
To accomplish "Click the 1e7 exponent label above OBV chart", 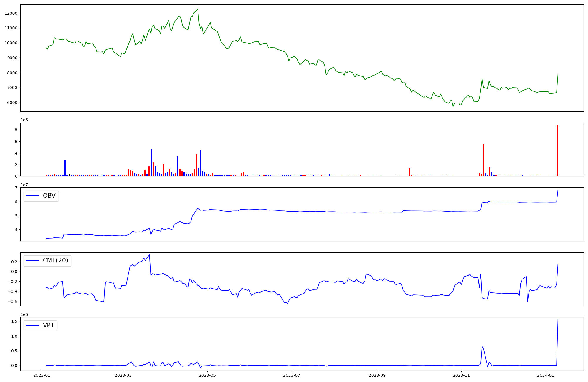I will pos(24,185).
